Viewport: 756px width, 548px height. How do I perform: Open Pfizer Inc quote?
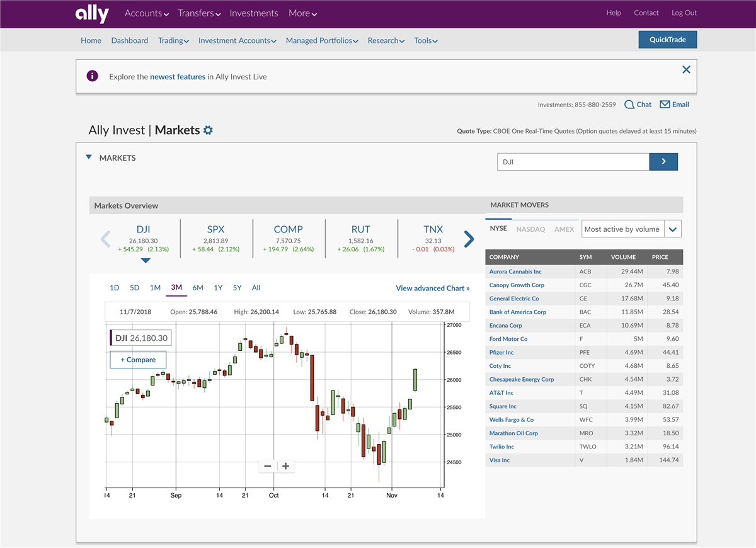(501, 353)
